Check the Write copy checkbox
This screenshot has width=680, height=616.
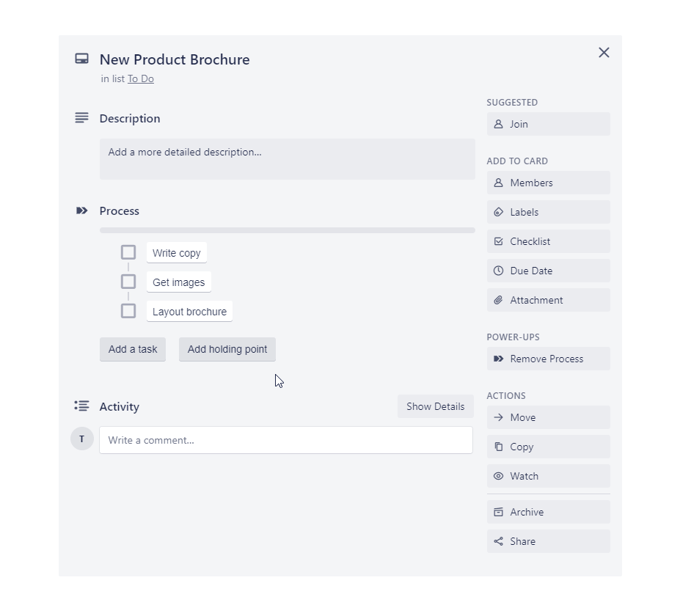[x=128, y=252]
